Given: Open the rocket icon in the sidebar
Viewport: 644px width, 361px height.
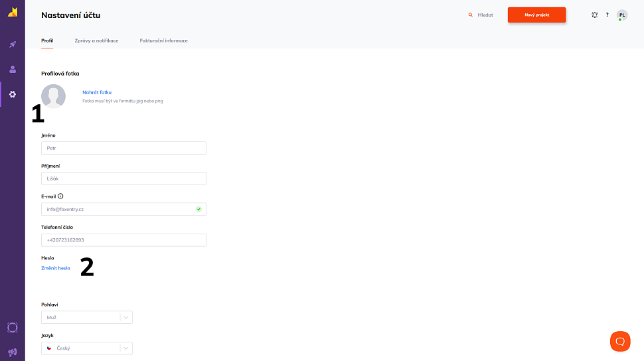Looking at the screenshot, I should pyautogui.click(x=12, y=44).
